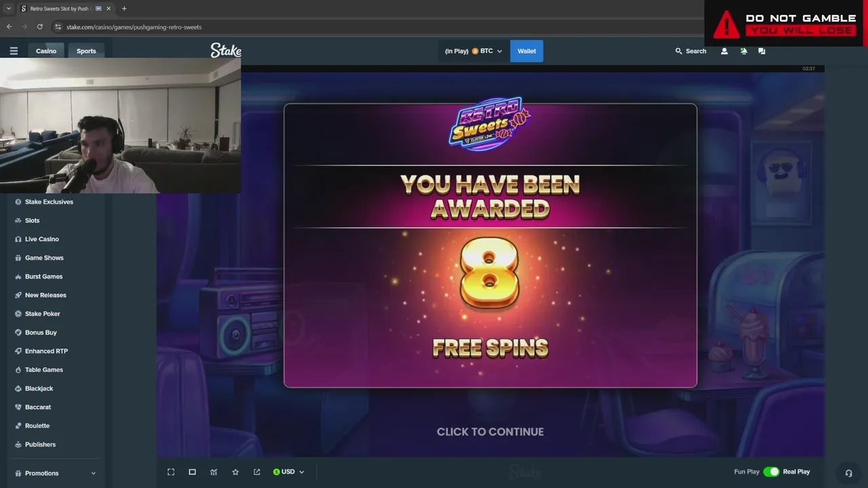Open game in popout window icon
Viewport: 868px width, 488px height.
[257, 472]
